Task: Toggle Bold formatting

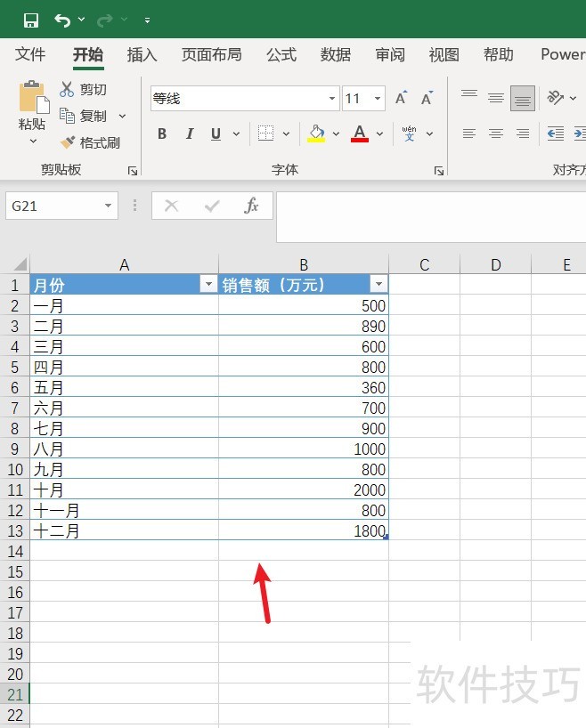Action: pyautogui.click(x=162, y=134)
